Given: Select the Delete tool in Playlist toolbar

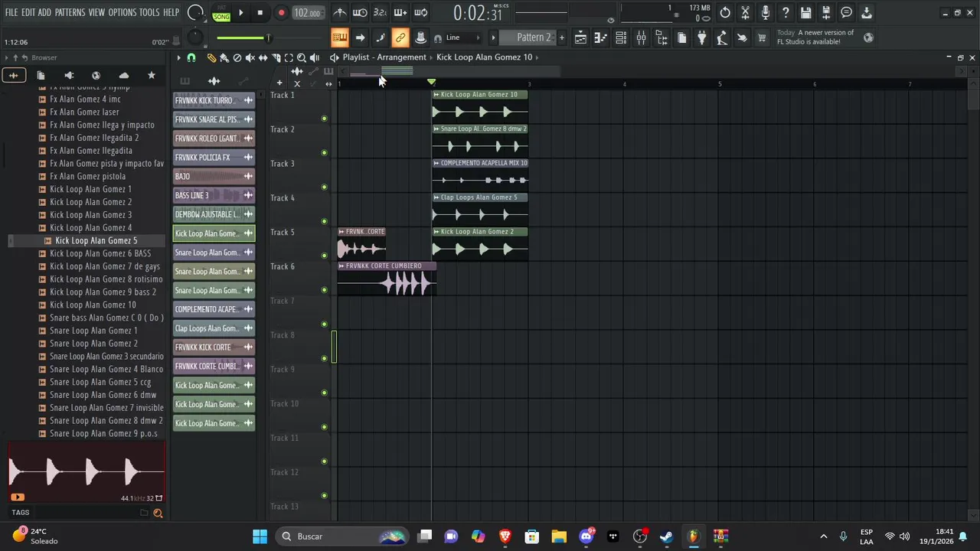Looking at the screenshot, I should coord(237,57).
